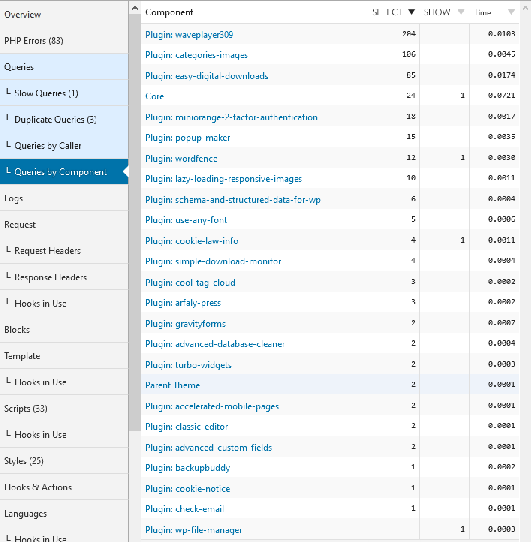The image size is (531, 542).
Task: Filter by Plugin: wordfence link
Action: click(x=181, y=158)
